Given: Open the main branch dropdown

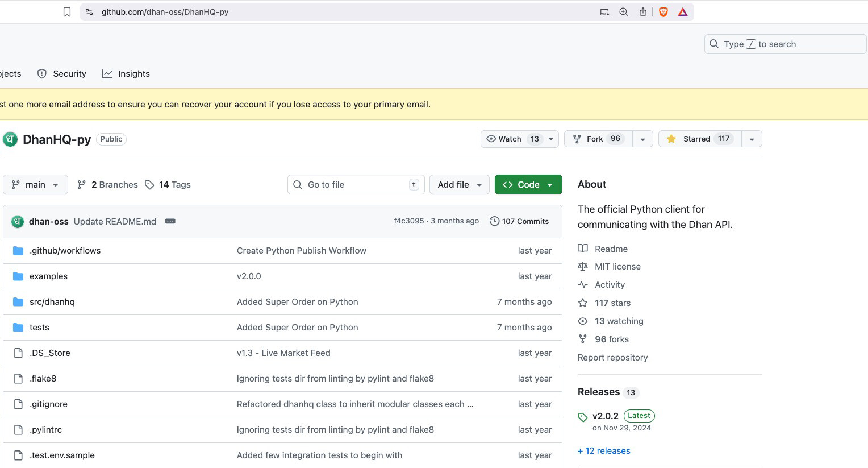Looking at the screenshot, I should (35, 185).
